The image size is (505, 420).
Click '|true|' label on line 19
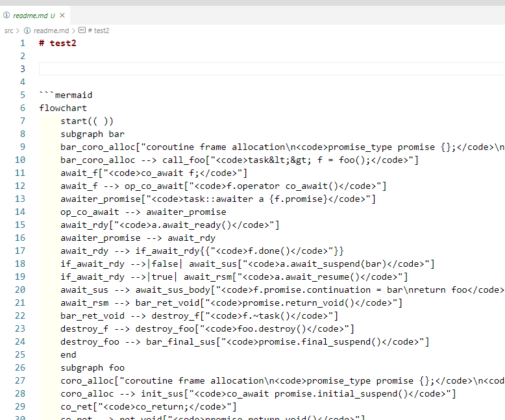click(162, 277)
